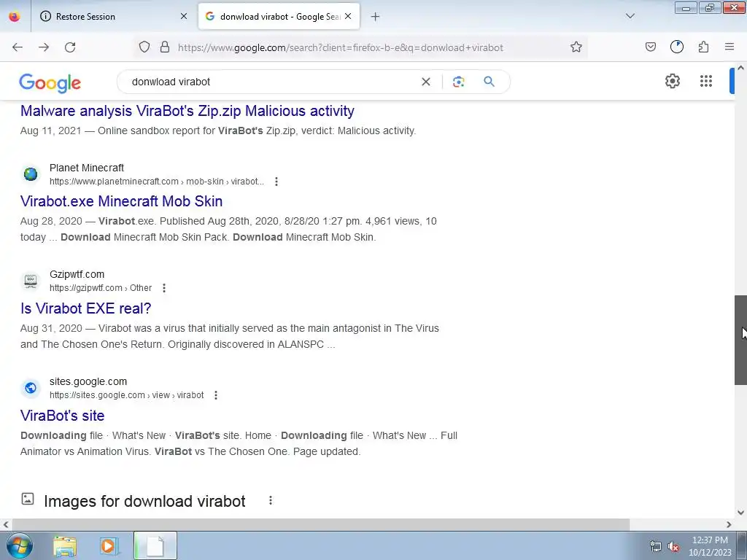Close the Google Search tab
The height and width of the screenshot is (560, 747).
point(348,16)
